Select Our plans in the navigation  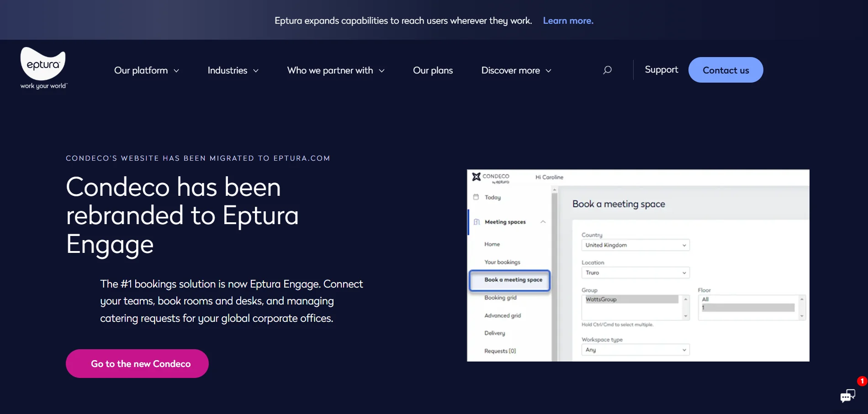coord(433,70)
